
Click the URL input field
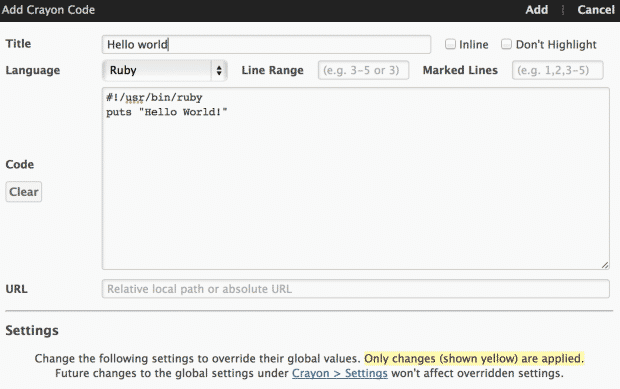tap(355, 289)
